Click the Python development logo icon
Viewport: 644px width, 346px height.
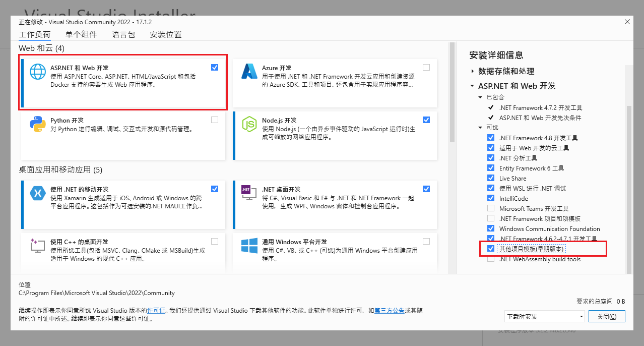pos(38,124)
